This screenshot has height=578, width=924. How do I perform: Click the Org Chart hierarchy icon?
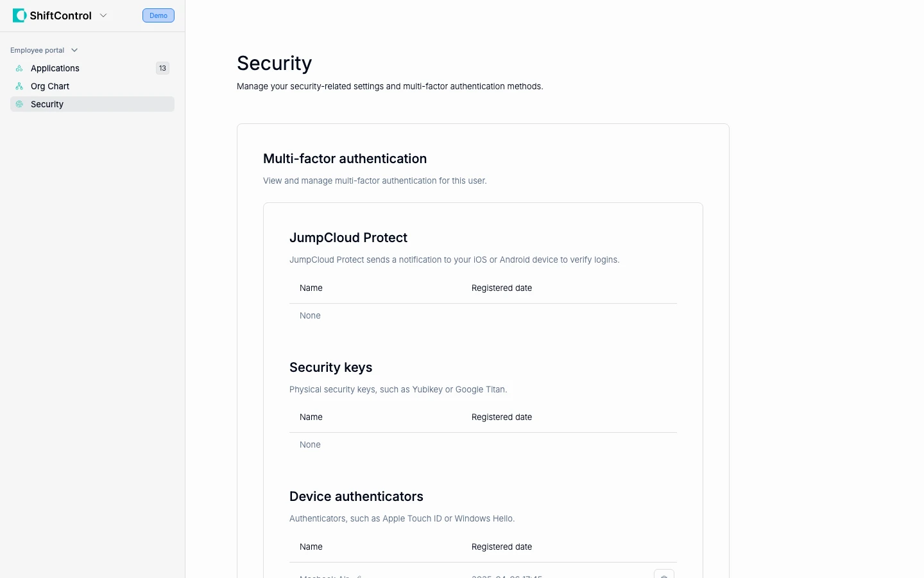click(x=19, y=86)
